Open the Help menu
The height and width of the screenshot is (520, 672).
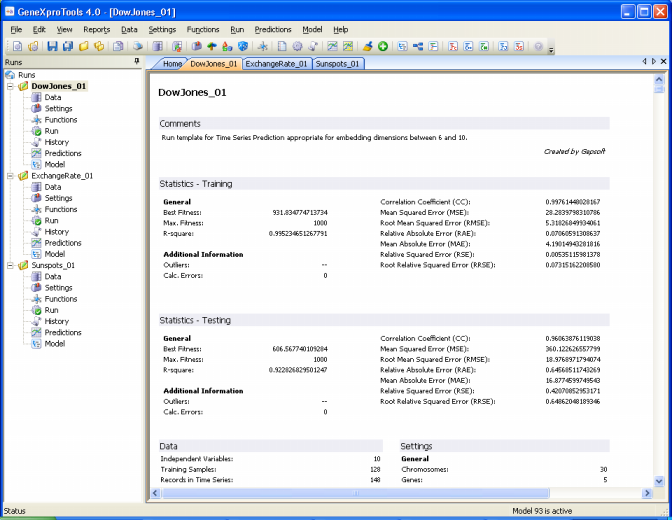[341, 30]
